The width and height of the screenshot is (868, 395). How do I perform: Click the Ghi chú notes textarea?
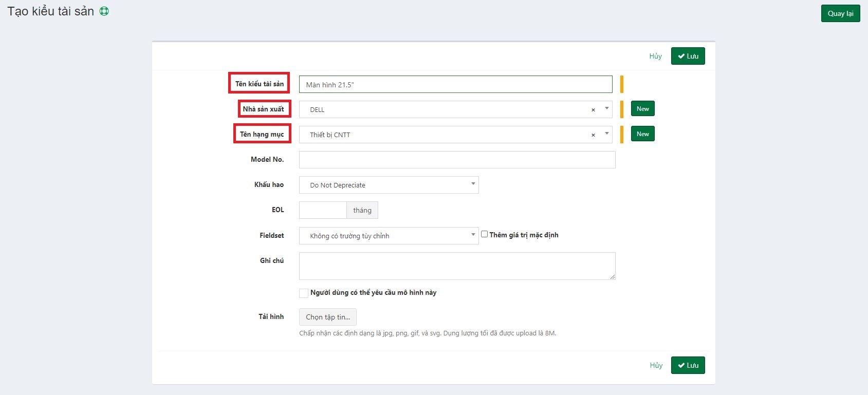click(x=457, y=266)
